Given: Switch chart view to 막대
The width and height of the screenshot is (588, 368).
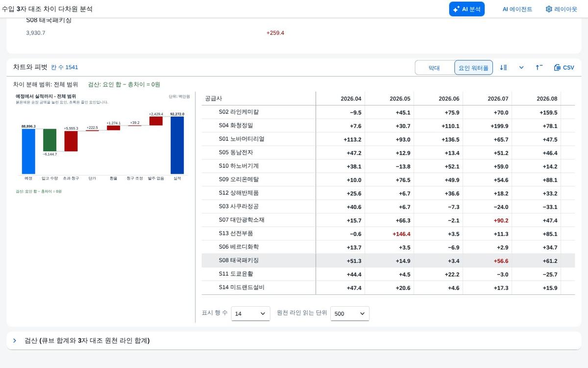Looking at the screenshot, I should (434, 68).
